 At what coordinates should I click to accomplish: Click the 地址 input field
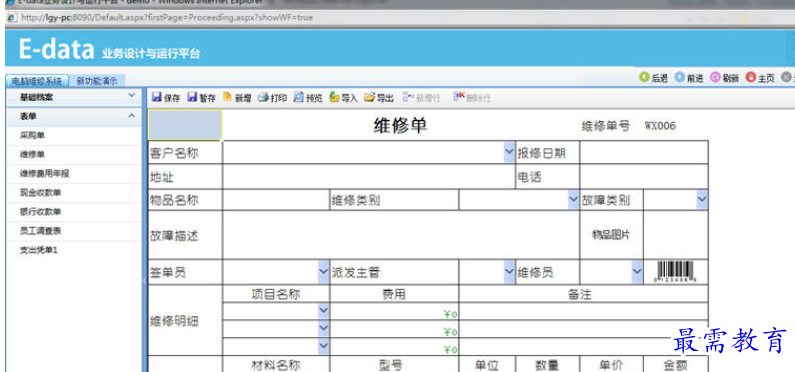tap(369, 176)
